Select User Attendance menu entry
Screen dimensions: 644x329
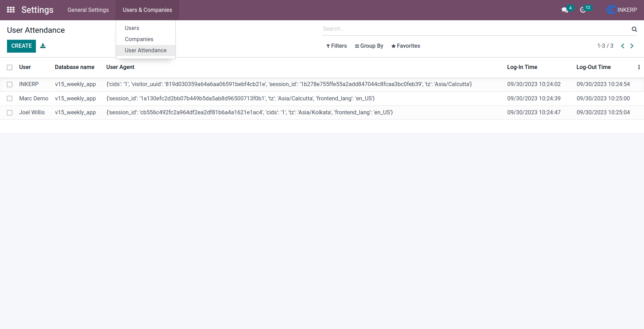click(x=146, y=51)
